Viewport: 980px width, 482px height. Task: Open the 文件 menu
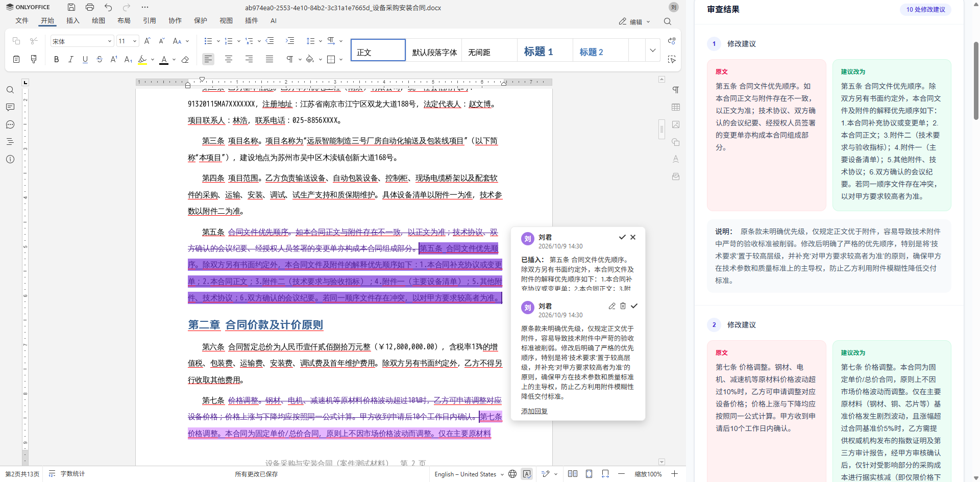22,21
